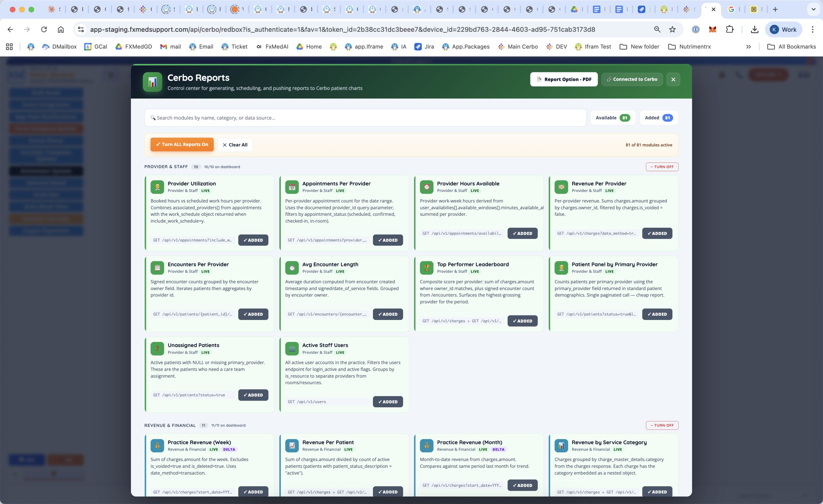The image size is (823, 504).
Task: Toggle ADDED on Unassigned Patients card
Action: tap(253, 395)
